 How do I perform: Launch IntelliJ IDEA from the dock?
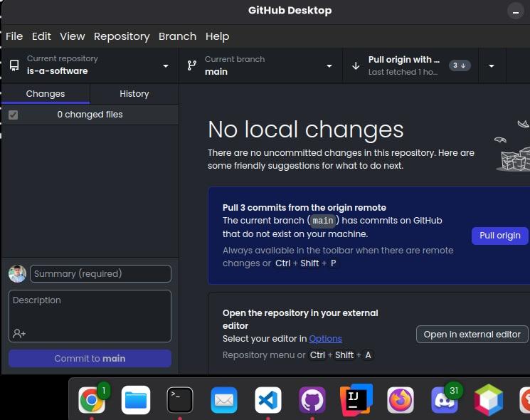[x=356, y=399]
